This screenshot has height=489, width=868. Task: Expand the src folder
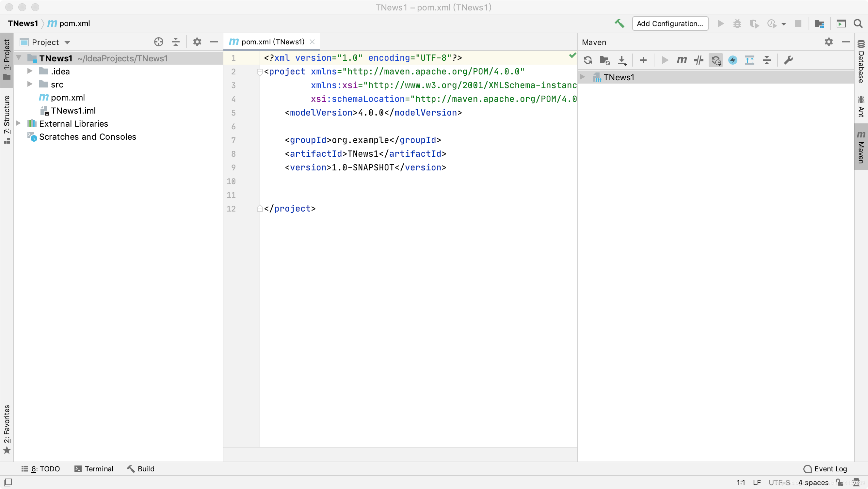point(30,84)
